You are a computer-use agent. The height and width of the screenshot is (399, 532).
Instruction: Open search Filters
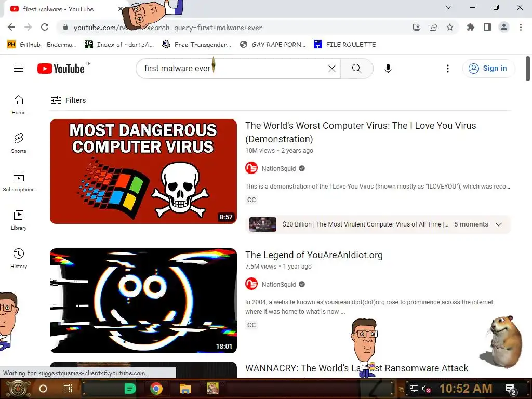coord(68,100)
